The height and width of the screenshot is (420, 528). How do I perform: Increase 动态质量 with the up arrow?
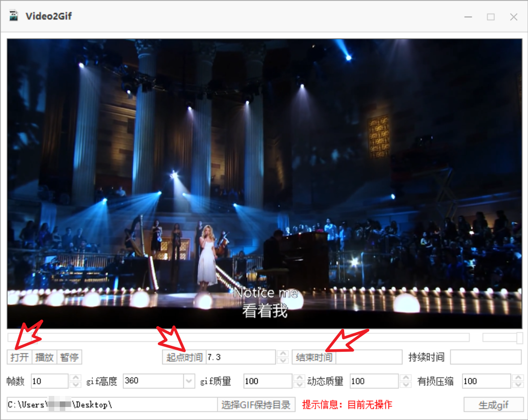tap(406, 378)
